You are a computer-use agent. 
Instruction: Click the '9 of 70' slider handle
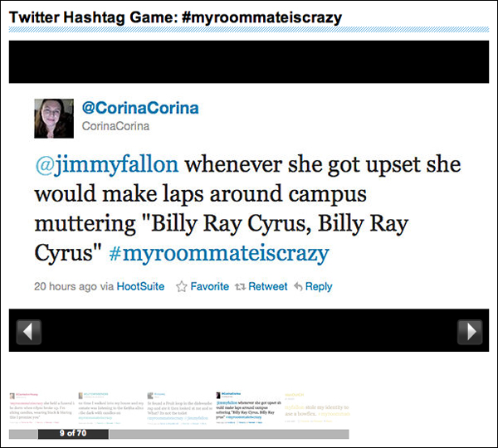(73, 434)
